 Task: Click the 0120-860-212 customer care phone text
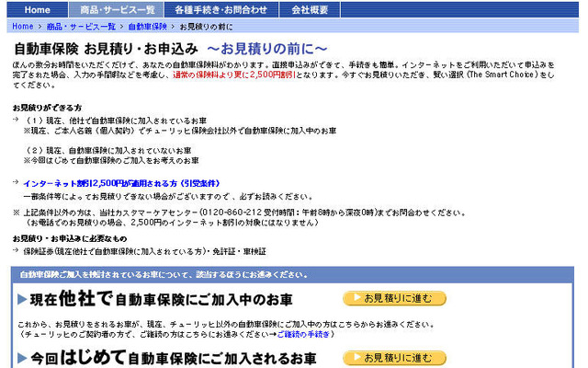coord(231,213)
